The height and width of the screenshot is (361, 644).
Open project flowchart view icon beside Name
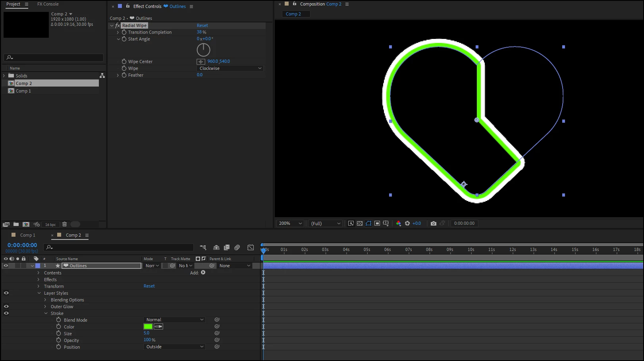102,75
